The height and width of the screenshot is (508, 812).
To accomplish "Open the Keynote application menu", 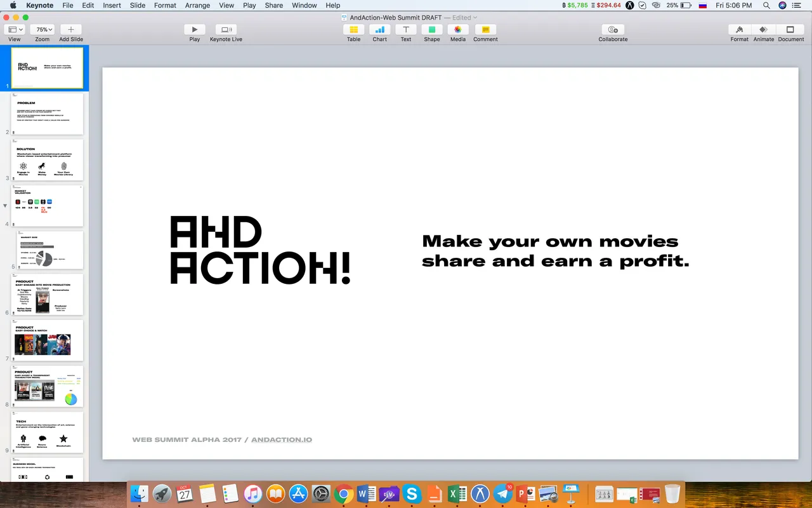I will 39,5.
